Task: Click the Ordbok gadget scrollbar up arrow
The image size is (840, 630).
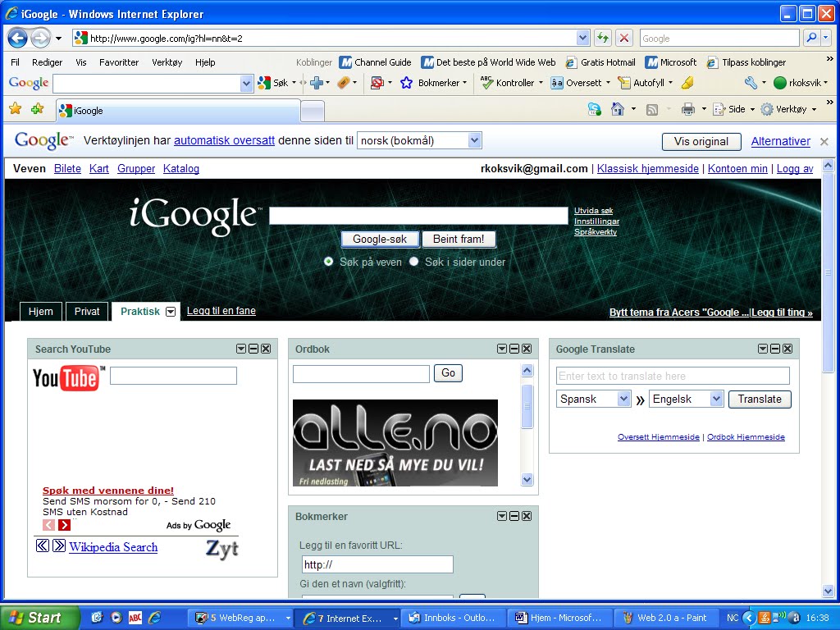Action: 527,370
